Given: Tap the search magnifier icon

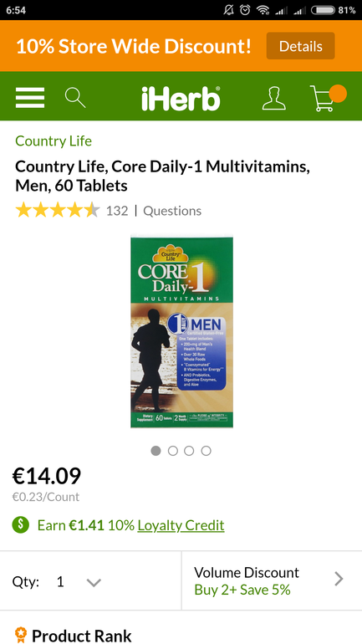Looking at the screenshot, I should coord(75,98).
